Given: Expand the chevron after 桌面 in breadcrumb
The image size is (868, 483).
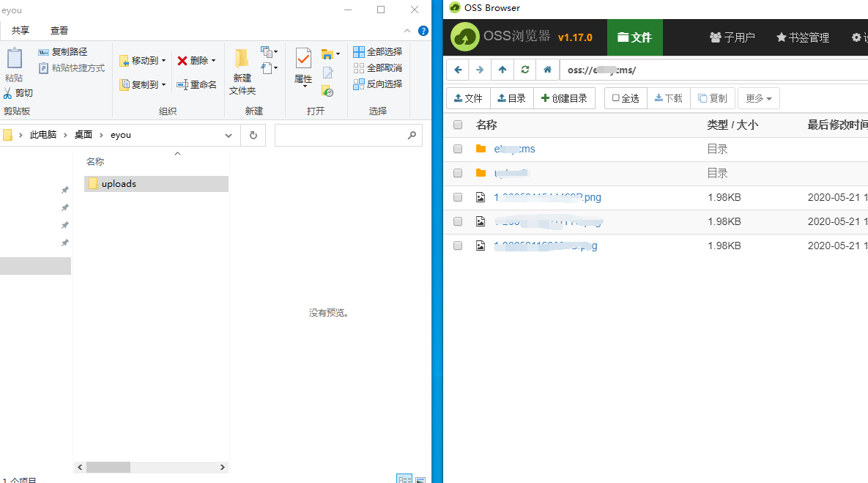Looking at the screenshot, I should click(x=101, y=135).
